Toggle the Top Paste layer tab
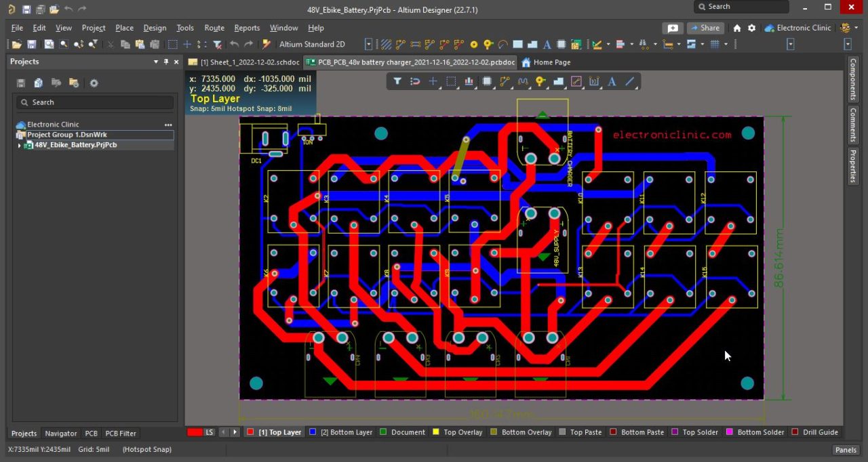Image resolution: width=868 pixels, height=462 pixels. pos(580,432)
